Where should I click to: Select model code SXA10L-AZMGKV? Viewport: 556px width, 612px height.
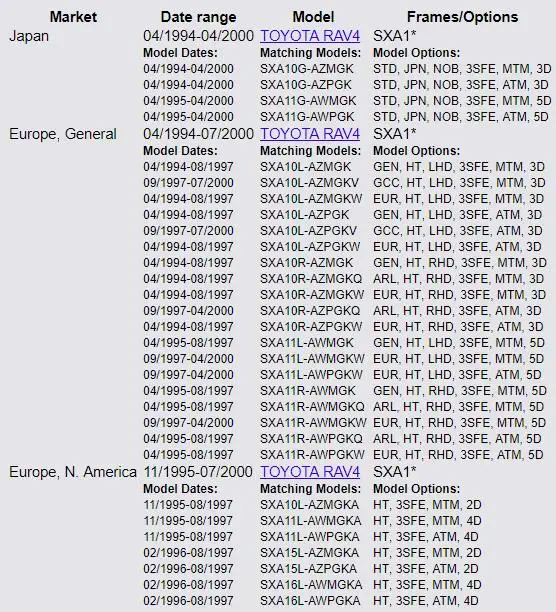click(309, 183)
